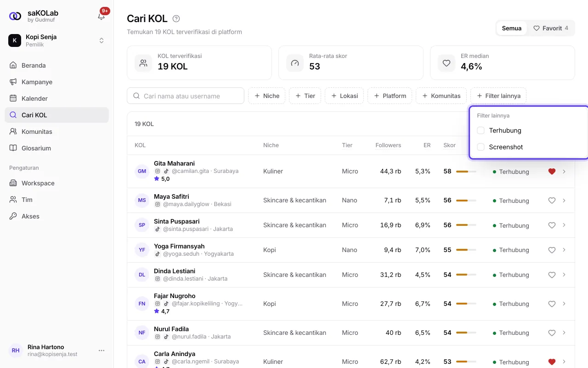Go to Beranda in the sidebar

tap(57, 65)
